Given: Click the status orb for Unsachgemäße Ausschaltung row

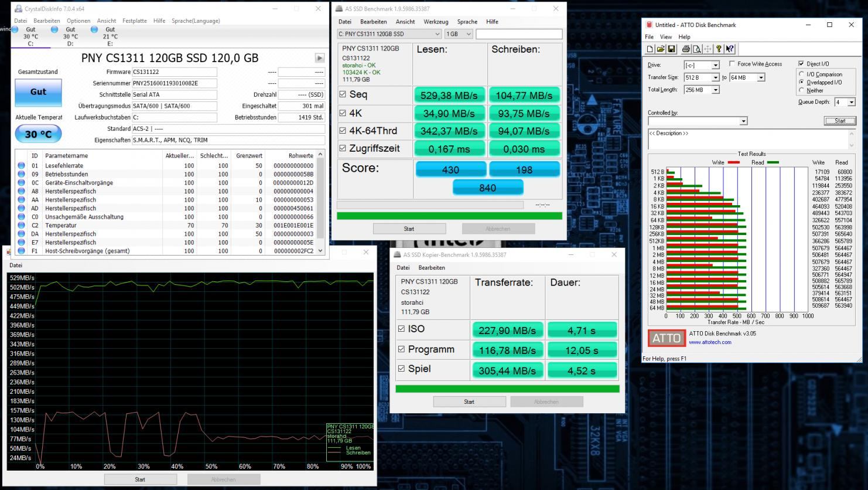Looking at the screenshot, I should click(x=22, y=217).
